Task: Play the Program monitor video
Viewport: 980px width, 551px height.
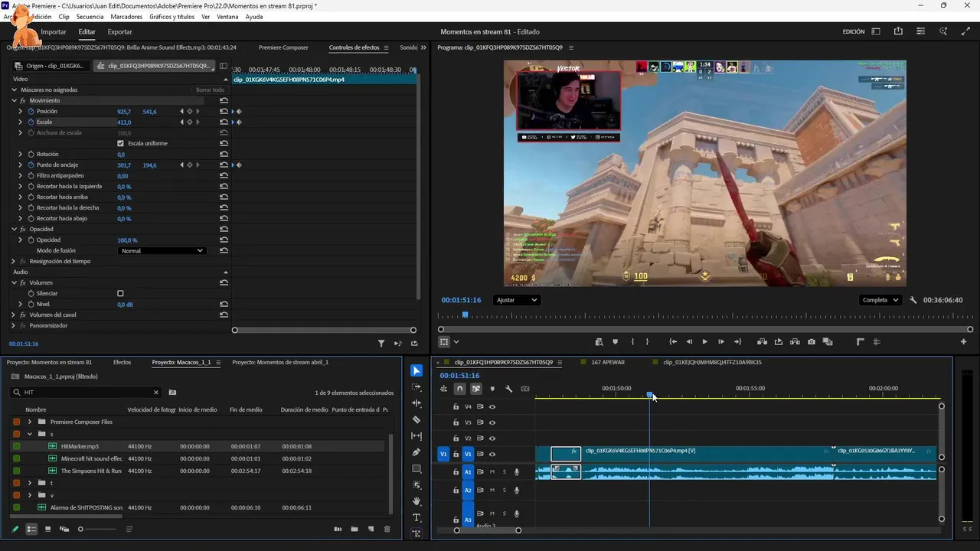Action: click(704, 342)
